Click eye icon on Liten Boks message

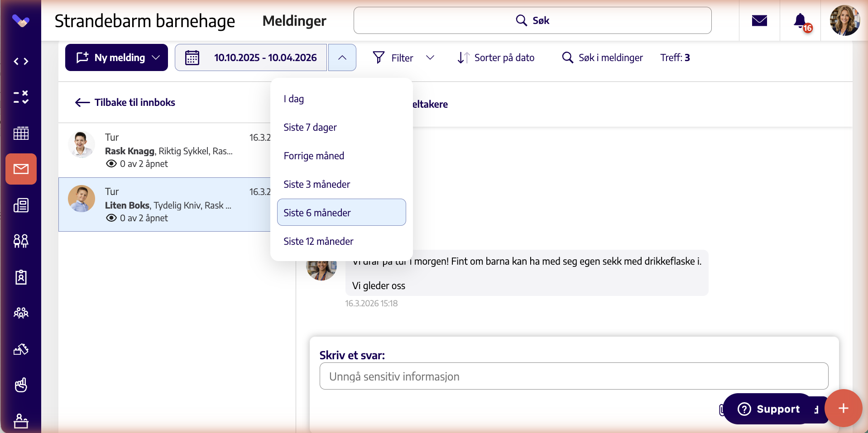(111, 218)
